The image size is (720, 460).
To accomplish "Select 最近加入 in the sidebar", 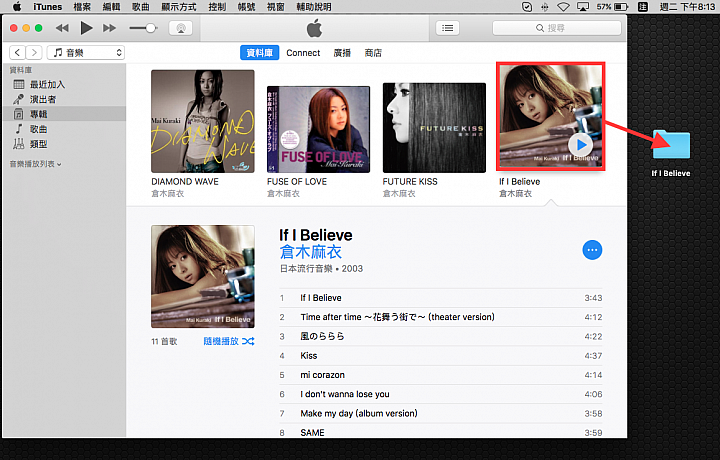I will (64, 84).
